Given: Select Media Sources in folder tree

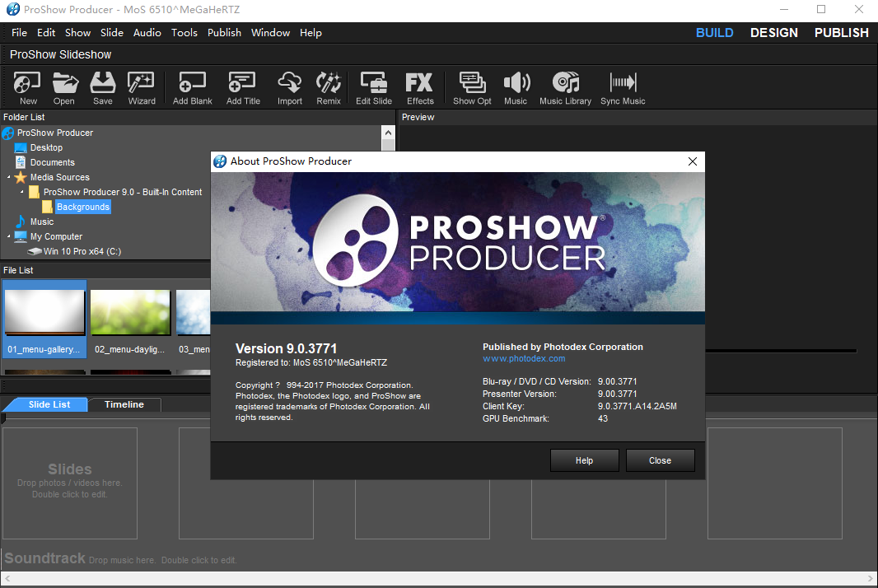Looking at the screenshot, I should (60, 178).
